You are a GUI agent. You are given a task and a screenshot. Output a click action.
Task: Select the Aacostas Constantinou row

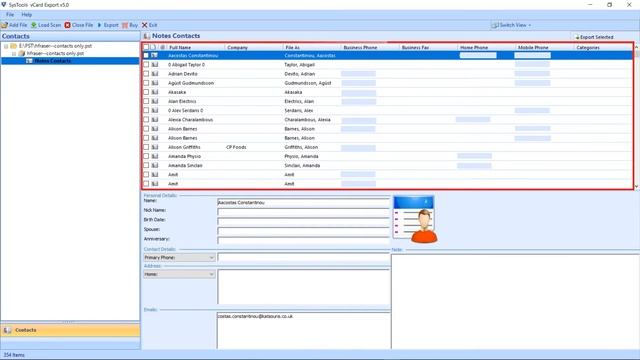point(387,56)
